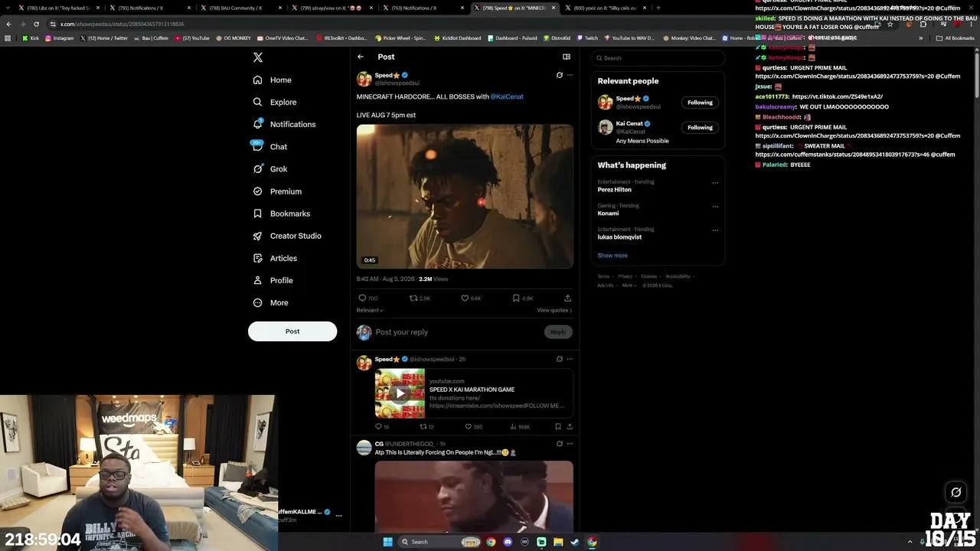Open three-dot menu on Speed's reply
980x551 pixels.
click(570, 359)
